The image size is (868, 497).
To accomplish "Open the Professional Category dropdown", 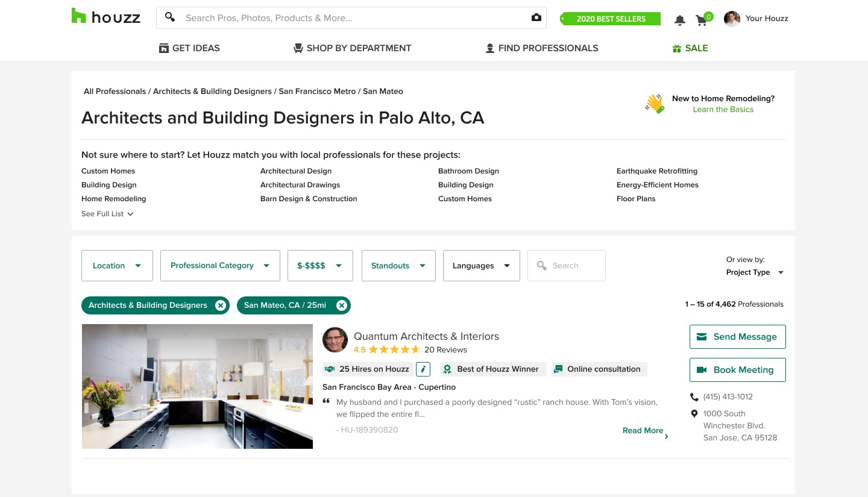I will [x=220, y=266].
